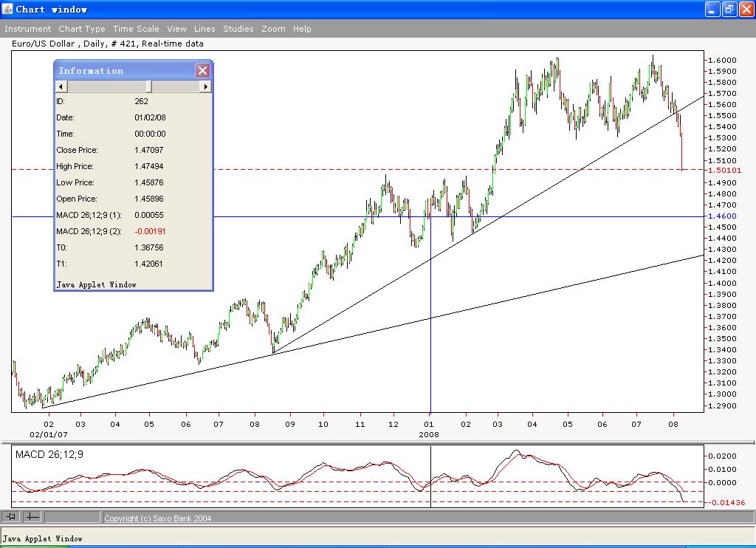756x548 pixels.
Task: Click the Copyright (c) Saxo Bank 2004 text
Action: [158, 518]
